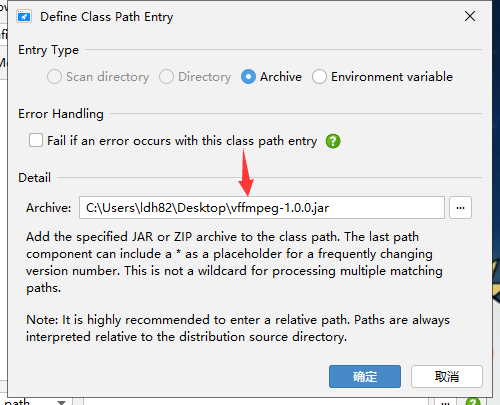Click into the Archive path text field
The width and height of the screenshot is (500, 405).
pos(262,208)
